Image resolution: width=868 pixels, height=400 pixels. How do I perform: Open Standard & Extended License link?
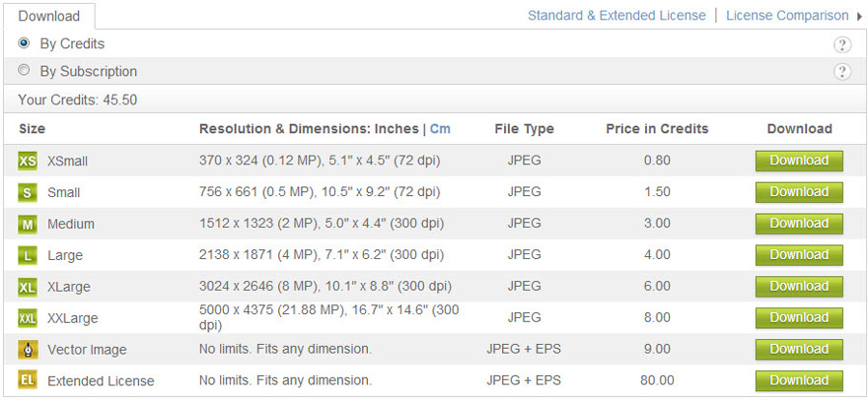(616, 16)
